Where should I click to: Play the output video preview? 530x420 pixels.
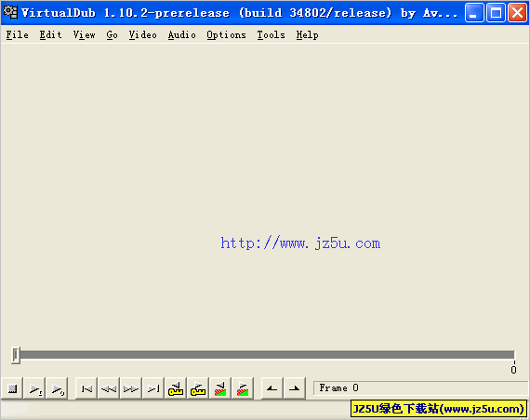[x=57, y=388]
